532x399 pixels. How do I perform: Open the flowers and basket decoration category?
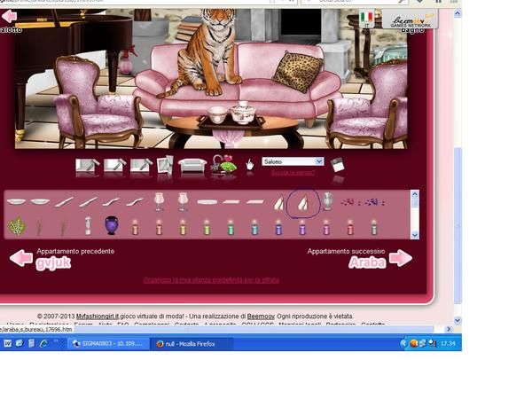pyautogui.click(x=223, y=165)
